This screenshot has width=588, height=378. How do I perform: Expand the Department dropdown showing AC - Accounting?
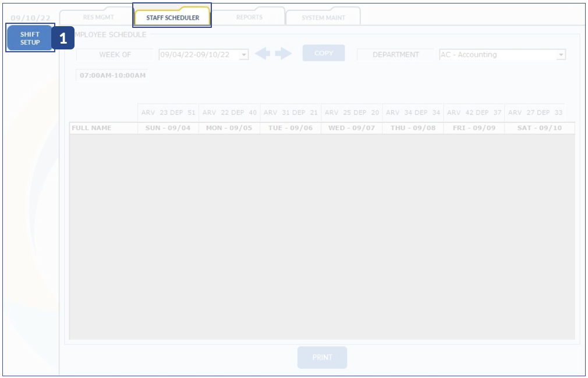pyautogui.click(x=561, y=55)
